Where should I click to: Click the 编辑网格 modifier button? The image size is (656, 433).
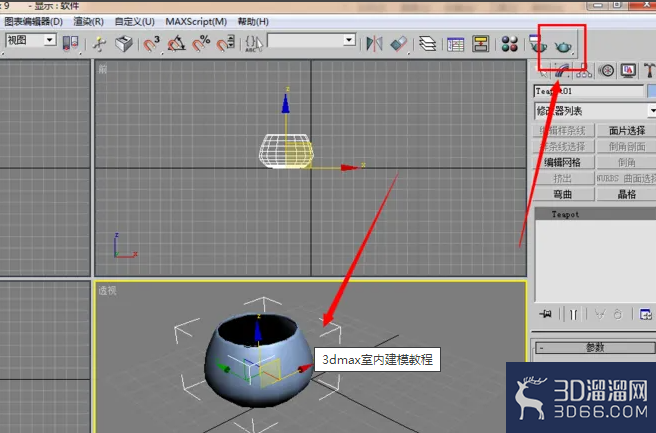(563, 162)
